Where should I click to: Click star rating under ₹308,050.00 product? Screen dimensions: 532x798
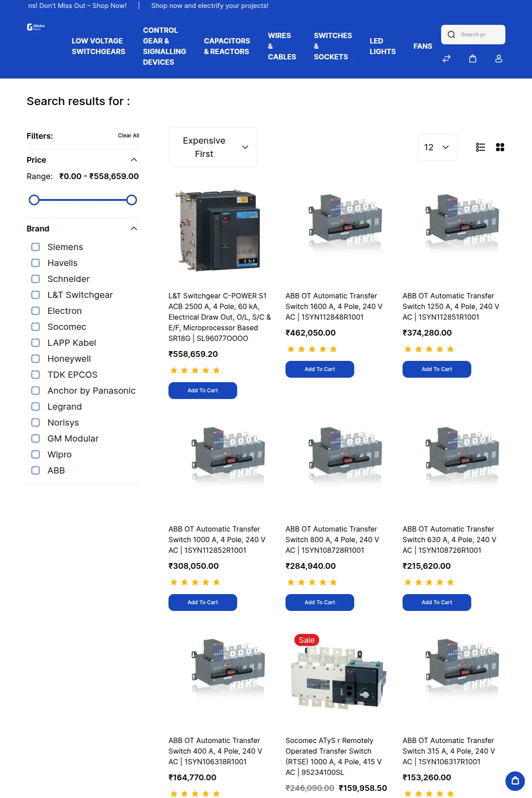[x=195, y=582]
